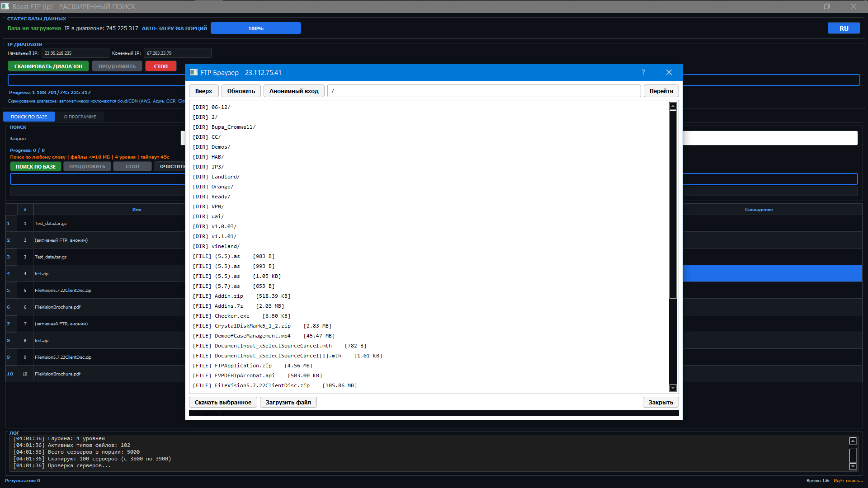Click Загрузить файл button
Viewport: 868px width, 488px height.
[x=288, y=402]
